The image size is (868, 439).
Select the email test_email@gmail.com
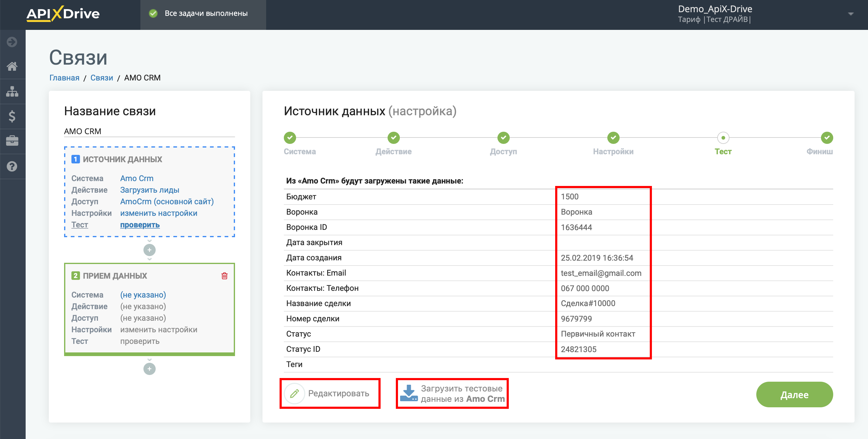601,273
